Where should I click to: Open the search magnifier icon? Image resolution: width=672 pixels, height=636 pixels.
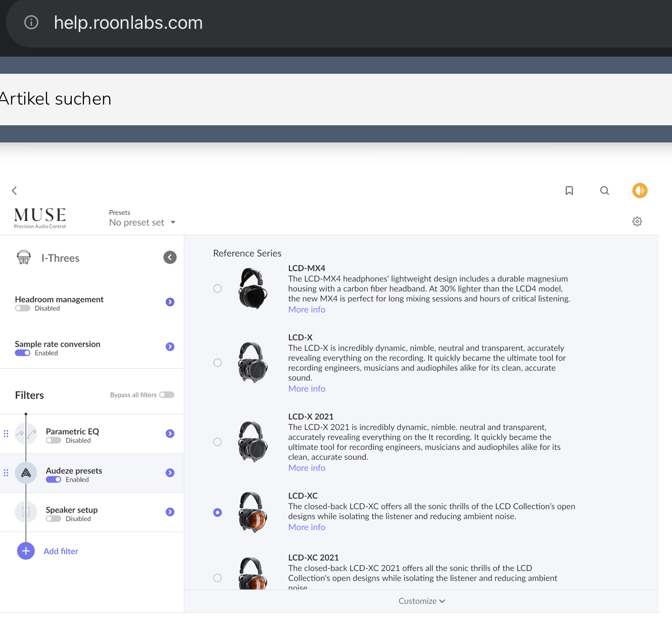604,190
